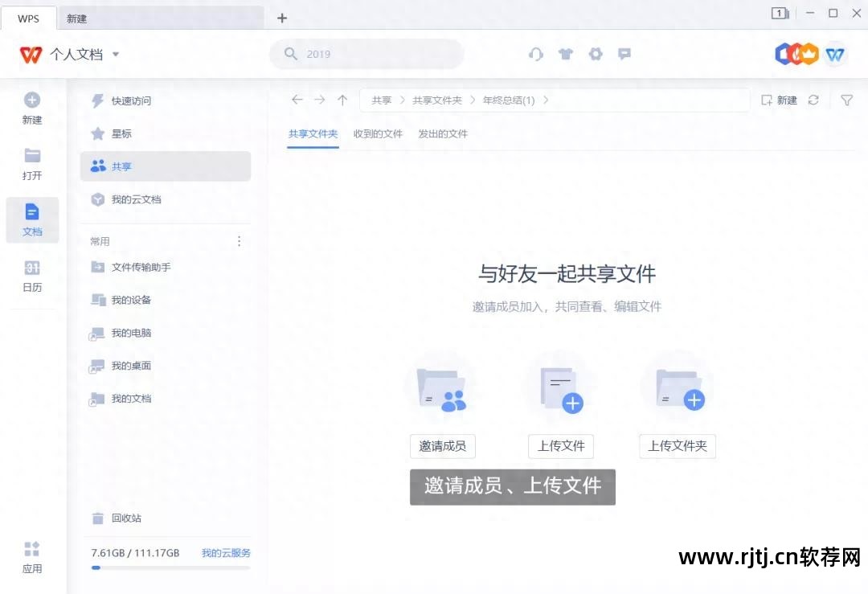Image resolution: width=868 pixels, height=594 pixels.
Task: Expand chevron after 年终总结(1) in breadcrumb
Action: click(547, 100)
